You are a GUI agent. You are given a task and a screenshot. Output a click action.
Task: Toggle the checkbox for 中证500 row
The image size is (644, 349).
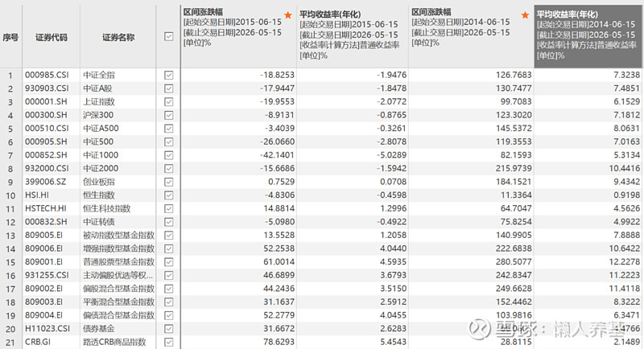[x=168, y=142]
